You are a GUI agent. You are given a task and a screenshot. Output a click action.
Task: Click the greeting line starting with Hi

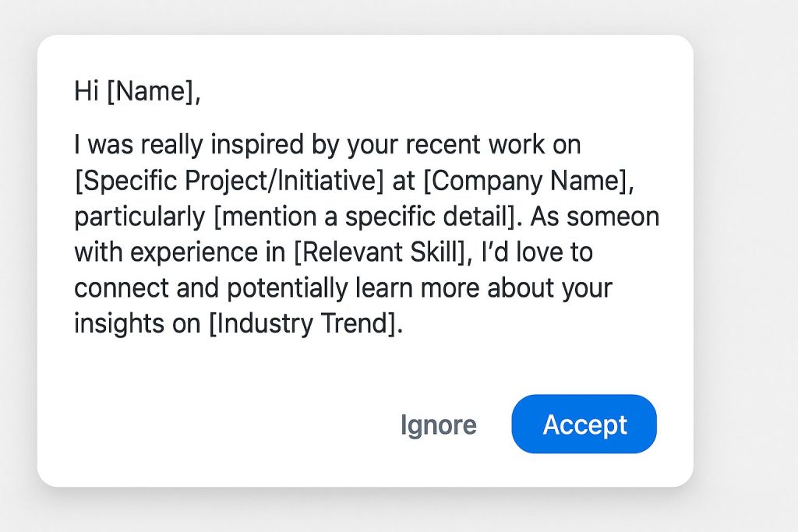pyautogui.click(x=137, y=91)
